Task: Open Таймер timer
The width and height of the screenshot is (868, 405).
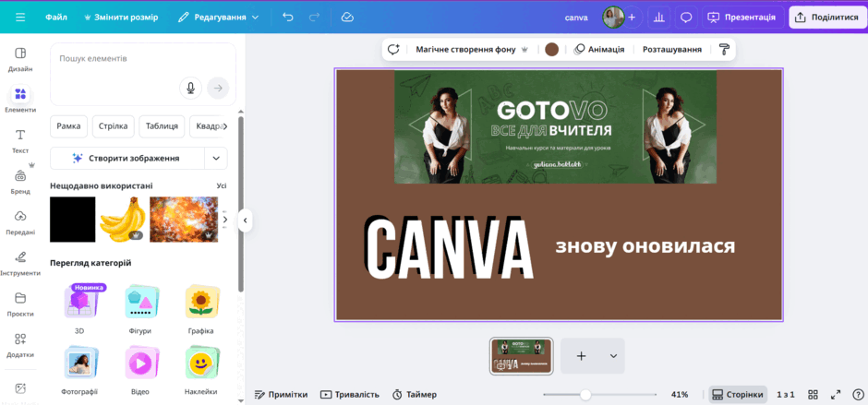Action: coord(415,395)
